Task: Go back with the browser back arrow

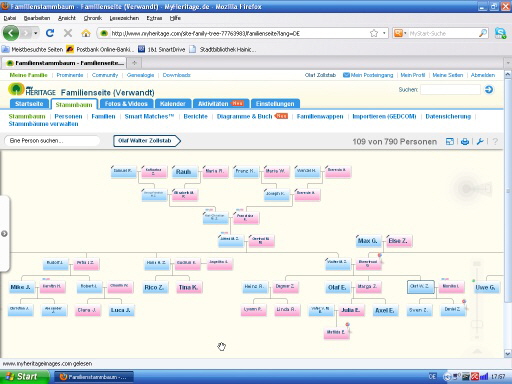Action: 11,33
